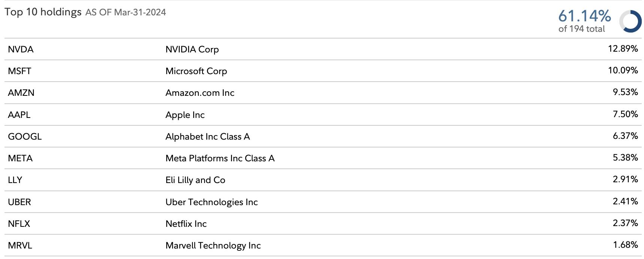The width and height of the screenshot is (644, 259).
Task: Click the AMZN ticker symbol
Action: tap(21, 93)
